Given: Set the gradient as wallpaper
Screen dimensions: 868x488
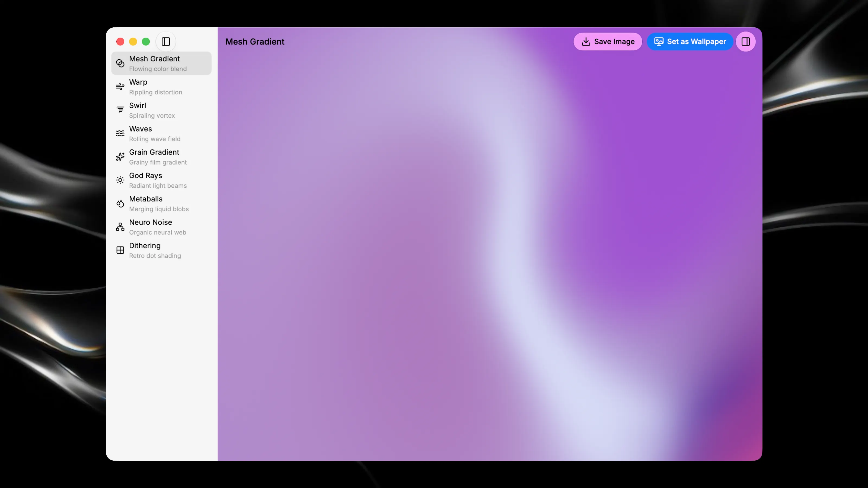Looking at the screenshot, I should click(x=690, y=42).
